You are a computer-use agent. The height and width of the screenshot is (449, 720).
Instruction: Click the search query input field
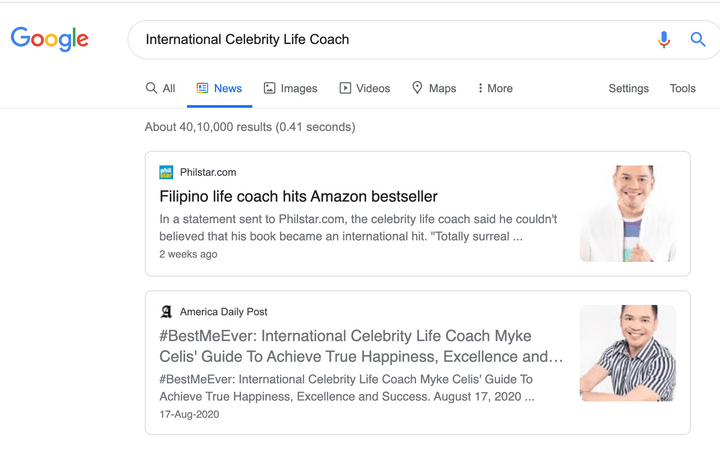click(x=390, y=40)
